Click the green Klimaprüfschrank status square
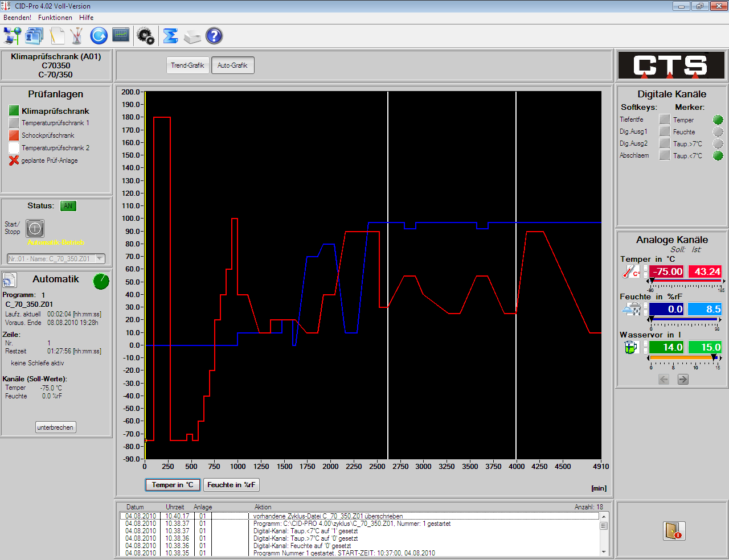The height and width of the screenshot is (560, 729). coord(14,110)
